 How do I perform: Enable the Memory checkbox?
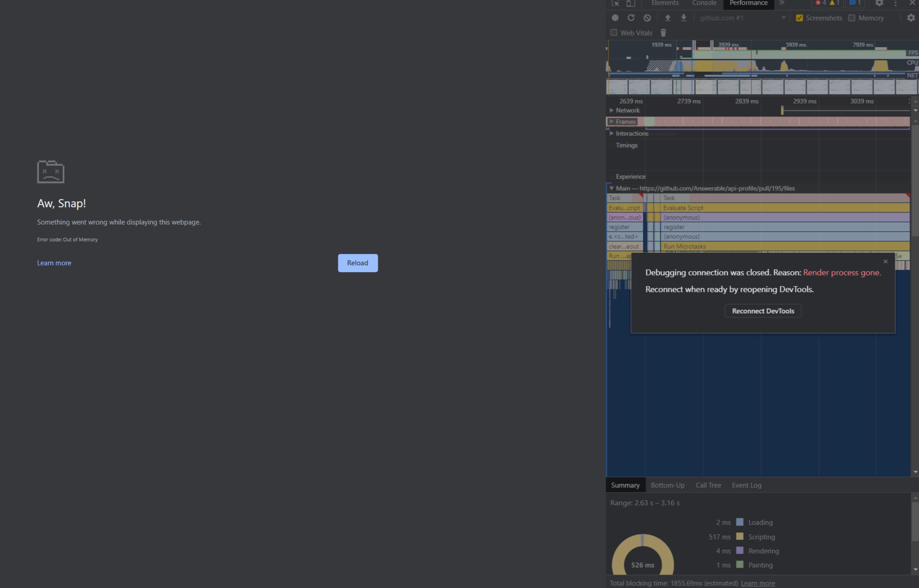pyautogui.click(x=851, y=18)
